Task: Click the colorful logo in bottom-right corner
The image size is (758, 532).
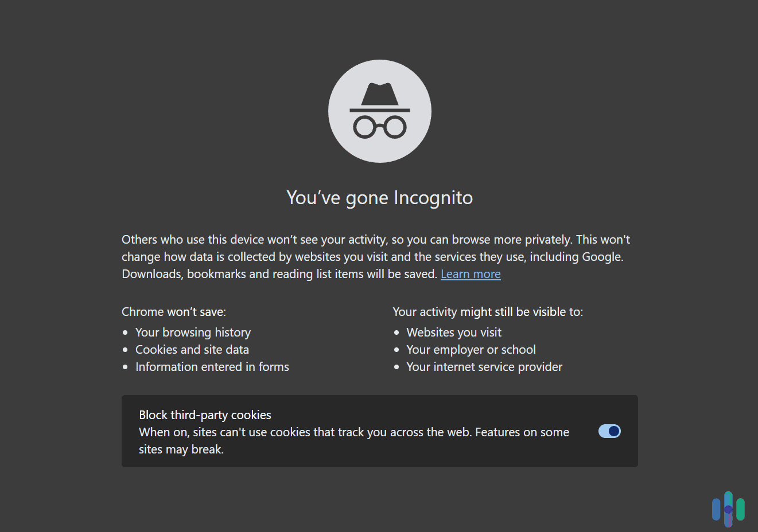Action: (x=729, y=508)
